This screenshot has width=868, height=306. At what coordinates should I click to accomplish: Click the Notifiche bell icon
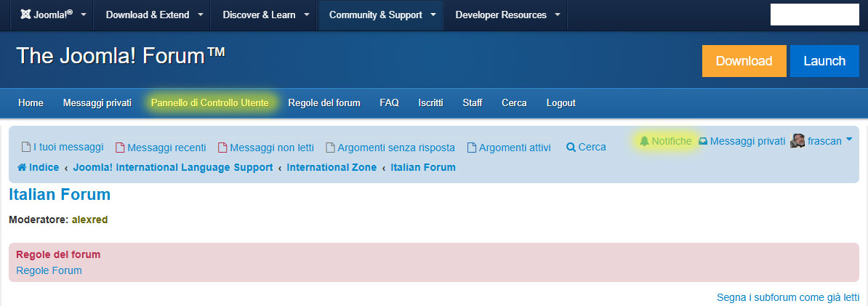(x=644, y=141)
